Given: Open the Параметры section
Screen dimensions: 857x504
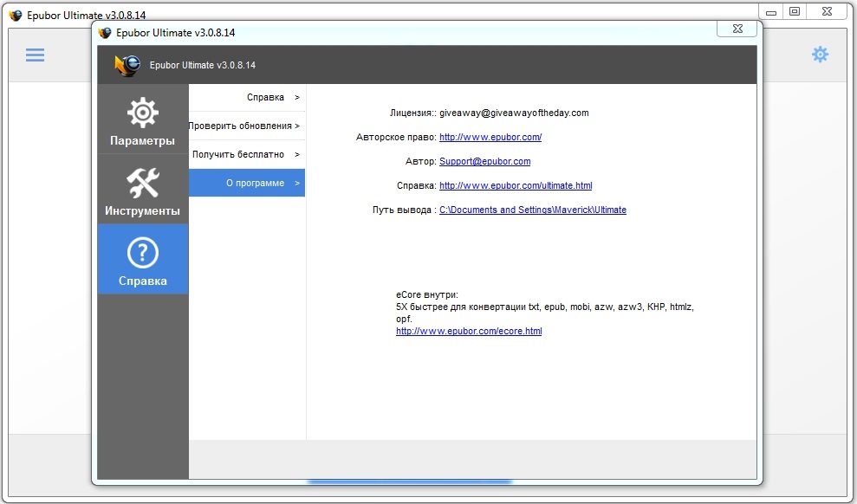Looking at the screenshot, I should pos(143,119).
